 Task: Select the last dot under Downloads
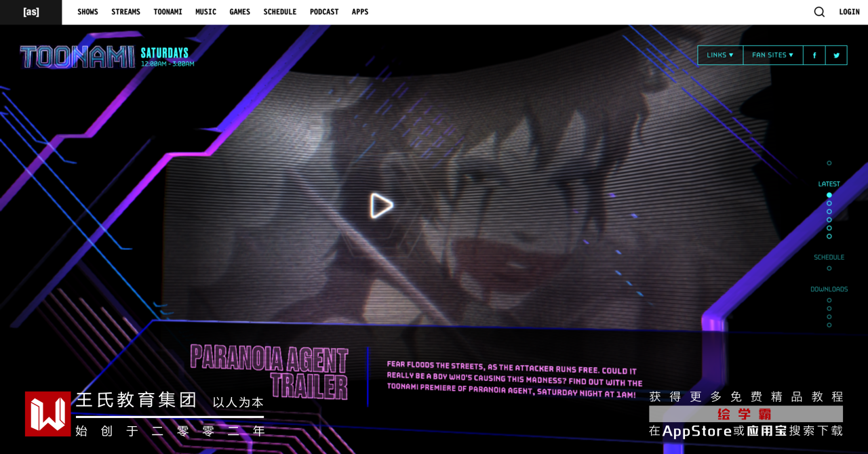(x=829, y=325)
